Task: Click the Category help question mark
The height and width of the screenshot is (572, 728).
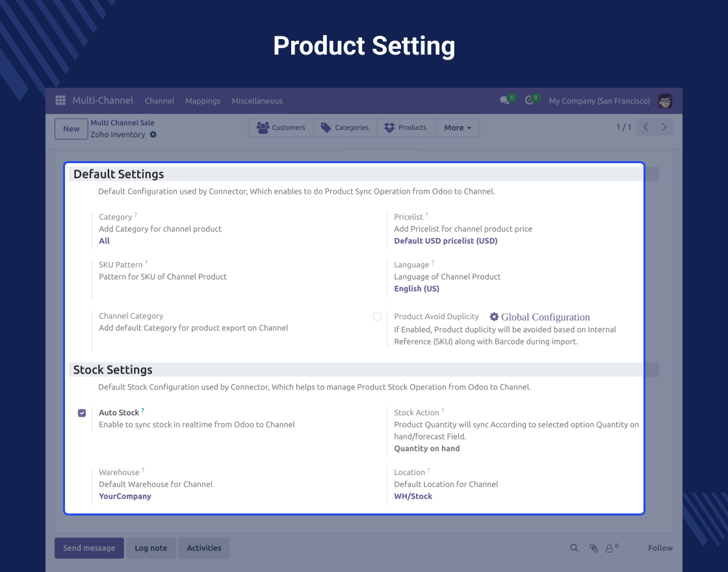Action: (136, 214)
